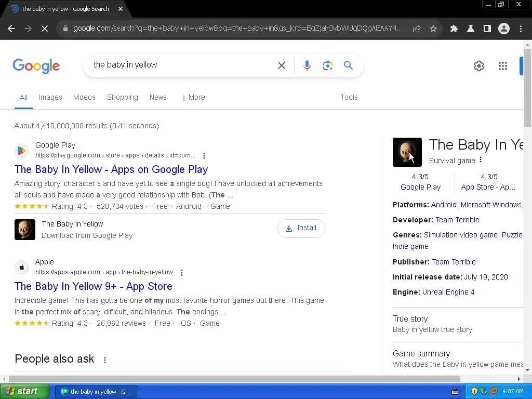This screenshot has width=532, height=399.
Task: Open more options beside Survival game
Action: pyautogui.click(x=481, y=160)
